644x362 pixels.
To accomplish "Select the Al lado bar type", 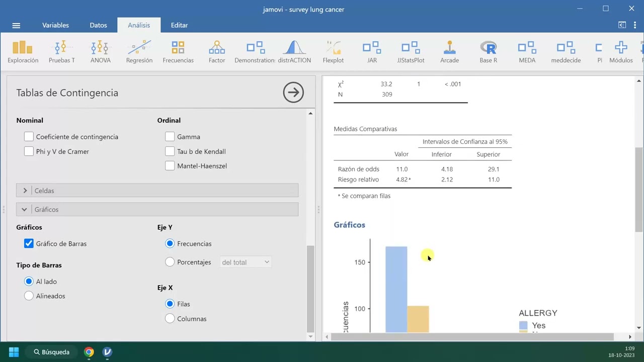I will tap(29, 282).
